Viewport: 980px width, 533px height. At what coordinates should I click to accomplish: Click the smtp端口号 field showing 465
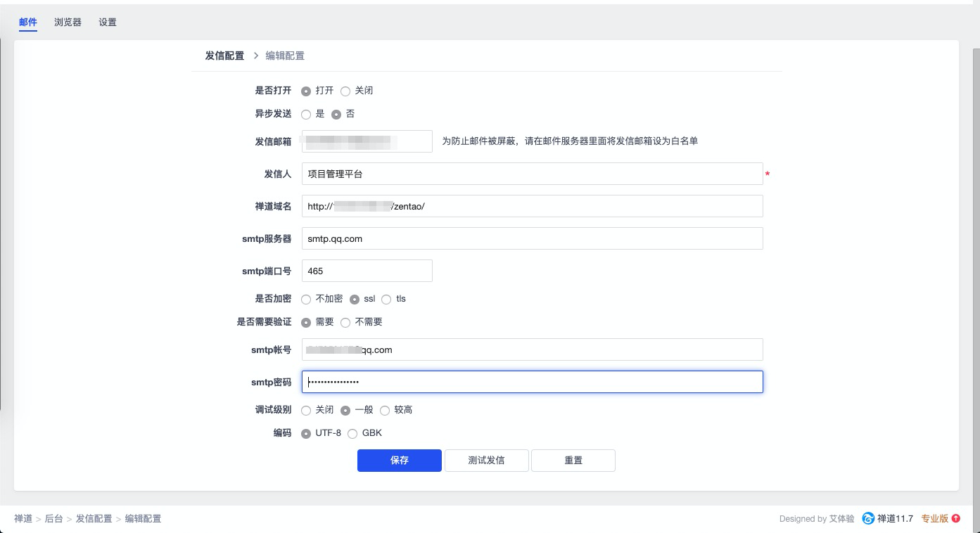tap(367, 271)
